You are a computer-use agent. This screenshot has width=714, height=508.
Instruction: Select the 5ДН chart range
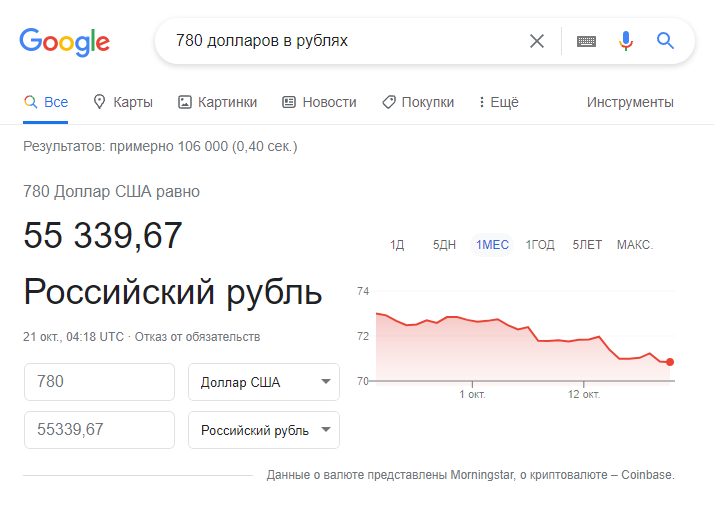444,245
